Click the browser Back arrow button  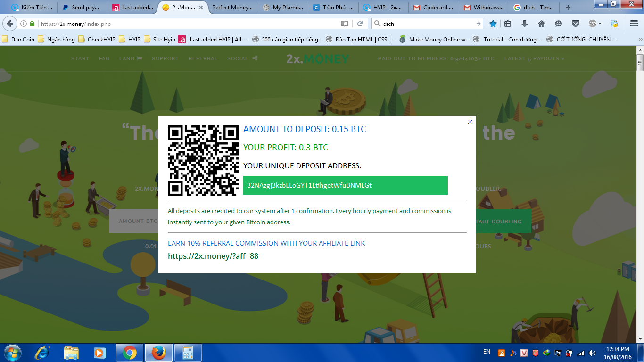10,24
